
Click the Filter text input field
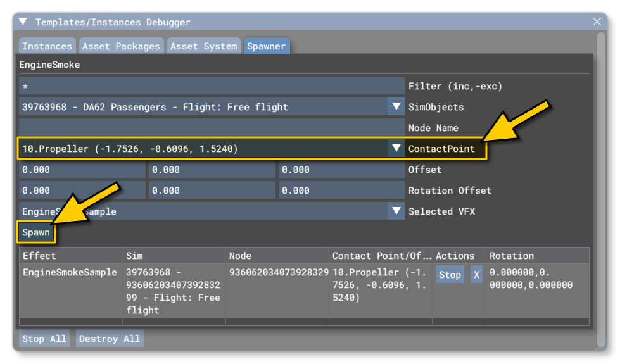[x=212, y=86]
